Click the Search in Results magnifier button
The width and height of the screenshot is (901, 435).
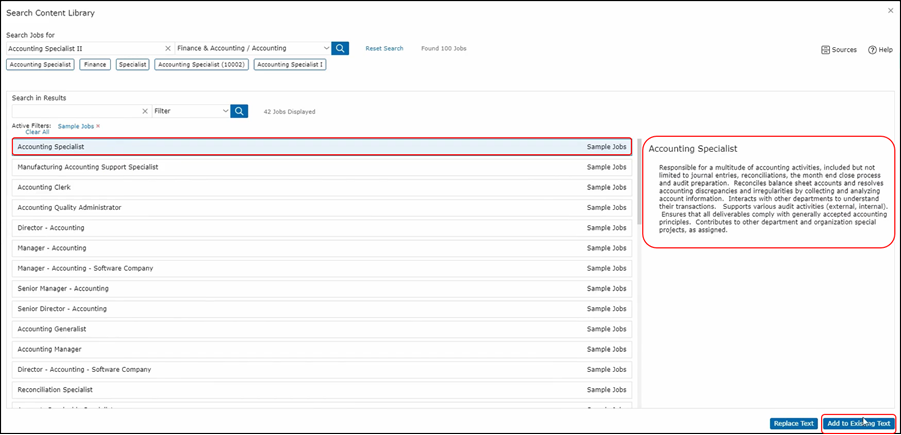coord(239,111)
